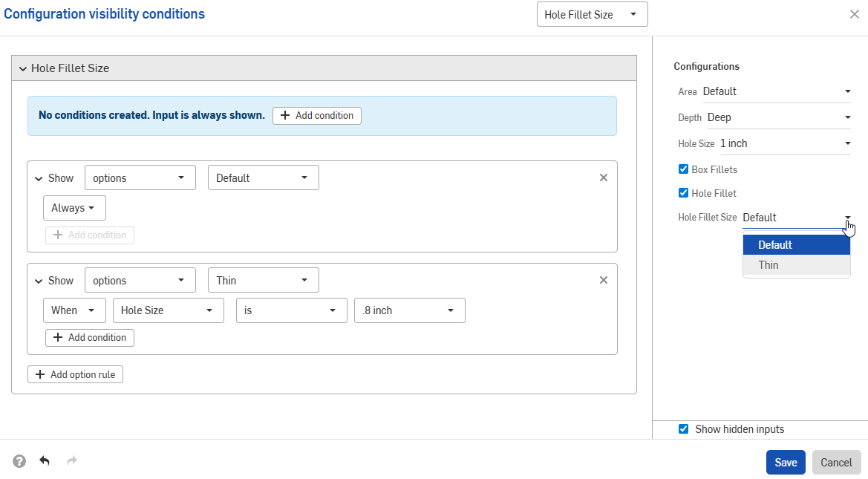Click the Save button
The image size is (868, 479).
click(x=786, y=462)
